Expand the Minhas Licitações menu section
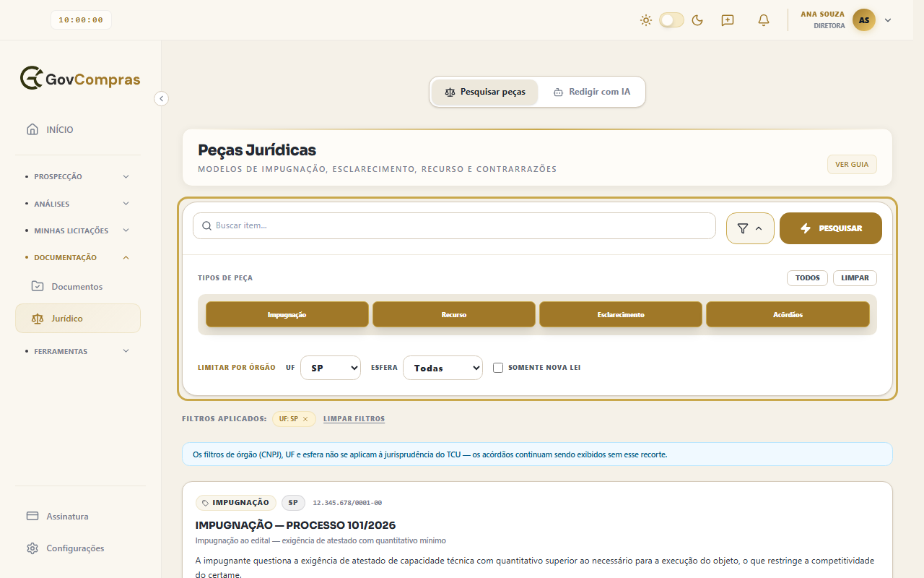This screenshot has height=578, width=924. (78, 230)
